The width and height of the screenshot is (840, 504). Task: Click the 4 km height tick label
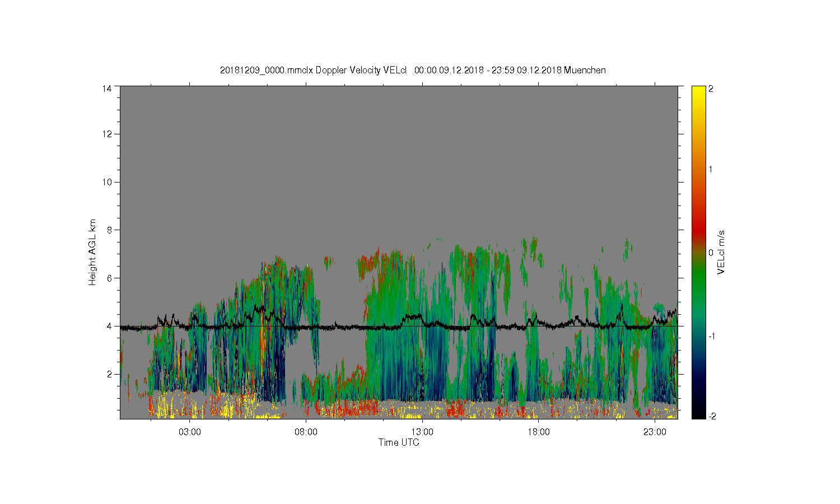(x=109, y=326)
